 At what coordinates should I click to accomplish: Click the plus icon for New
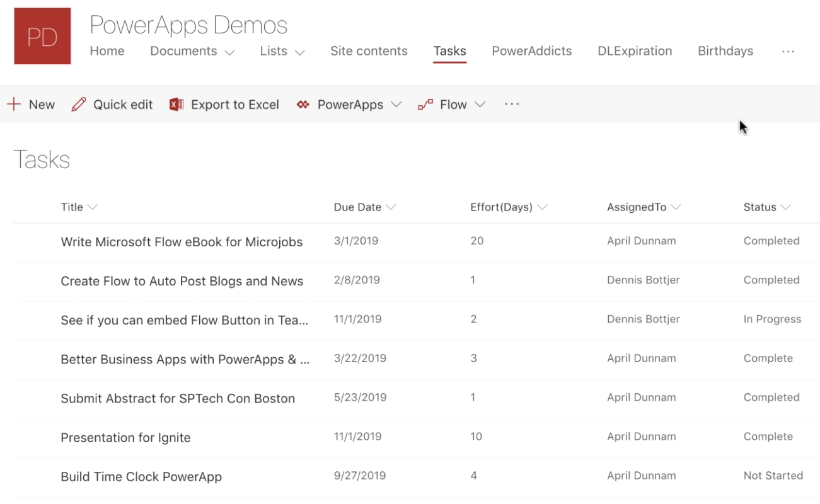coord(14,105)
